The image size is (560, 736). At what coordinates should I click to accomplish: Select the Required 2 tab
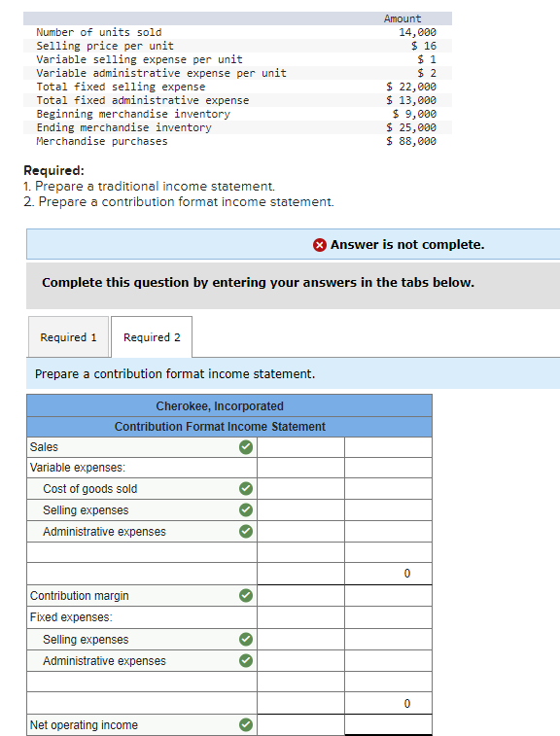pyautogui.click(x=152, y=337)
